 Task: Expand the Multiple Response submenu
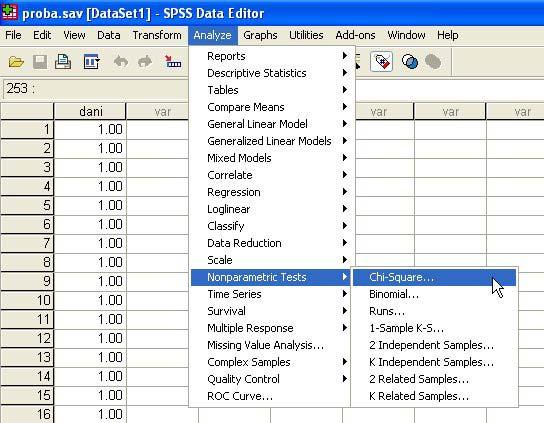point(270,328)
